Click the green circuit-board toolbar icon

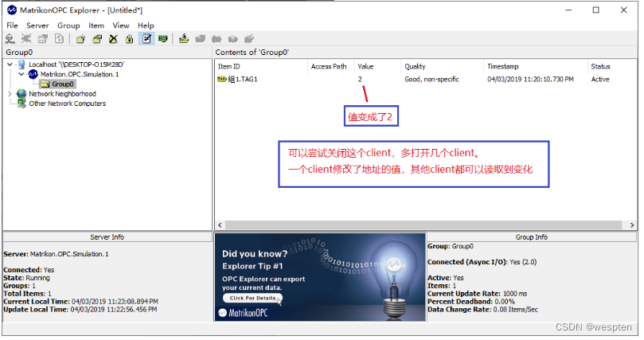click(163, 39)
